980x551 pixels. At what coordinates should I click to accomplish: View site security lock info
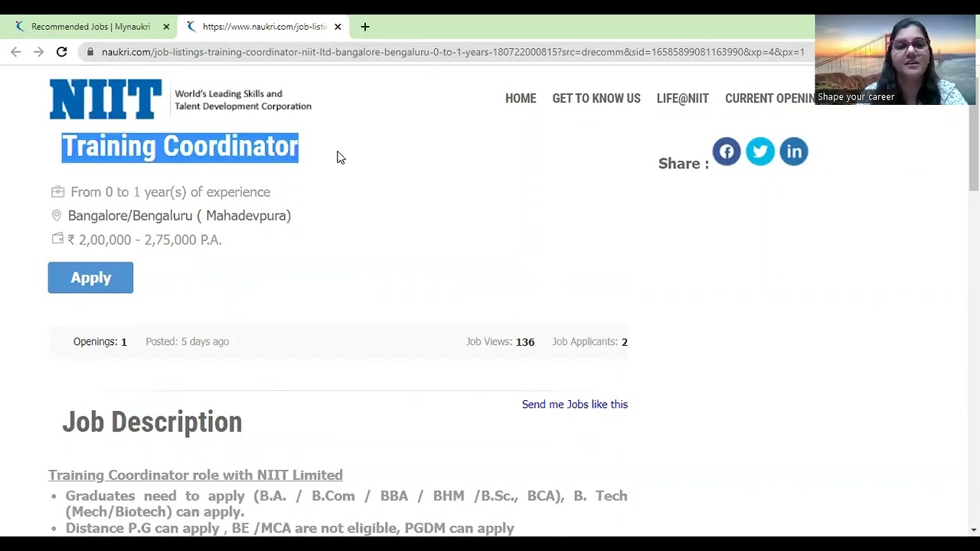[x=90, y=52]
